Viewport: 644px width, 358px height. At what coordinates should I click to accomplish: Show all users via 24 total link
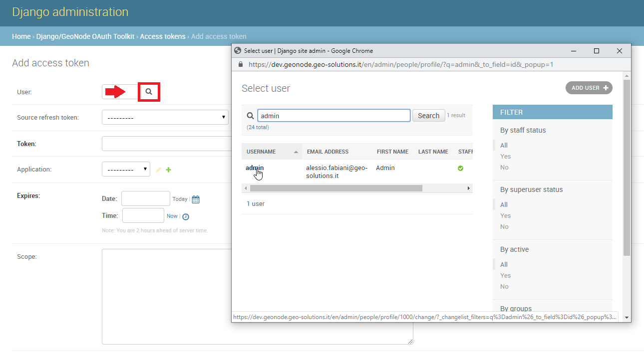click(x=258, y=127)
